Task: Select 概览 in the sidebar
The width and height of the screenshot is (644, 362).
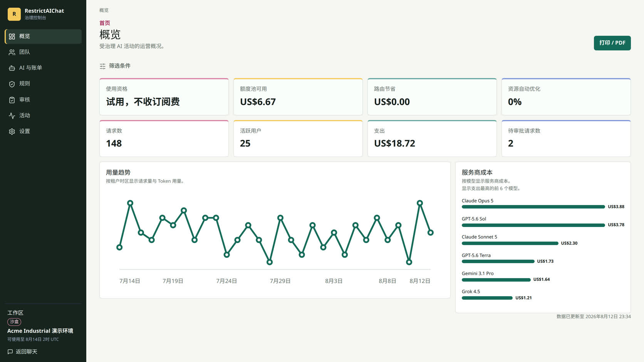Action: coord(43,36)
